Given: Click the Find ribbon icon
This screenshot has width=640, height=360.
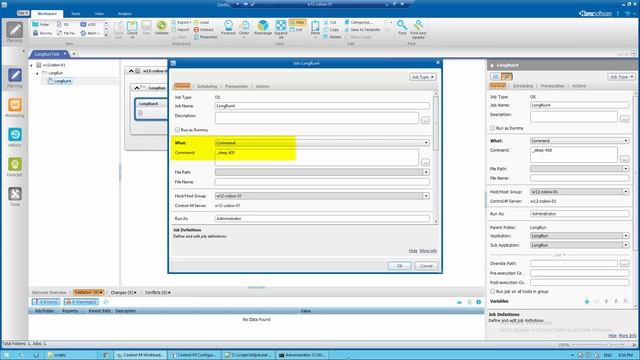Looking at the screenshot, I should click(x=402, y=27).
